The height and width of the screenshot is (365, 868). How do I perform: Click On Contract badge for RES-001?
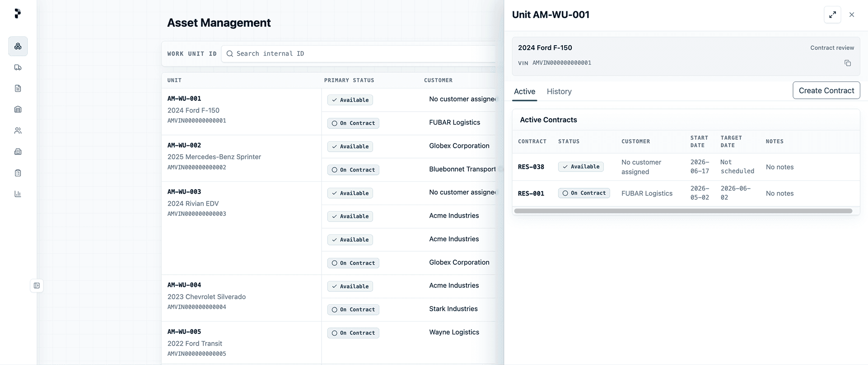pos(584,193)
